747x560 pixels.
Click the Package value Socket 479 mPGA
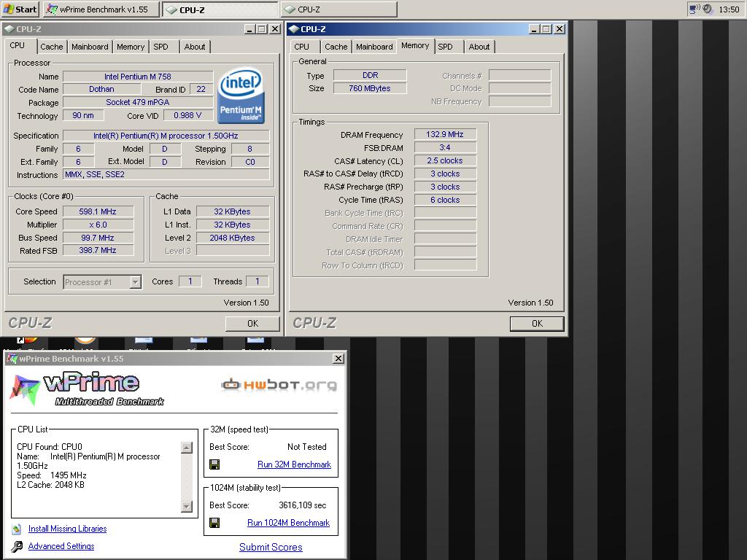tap(138, 102)
